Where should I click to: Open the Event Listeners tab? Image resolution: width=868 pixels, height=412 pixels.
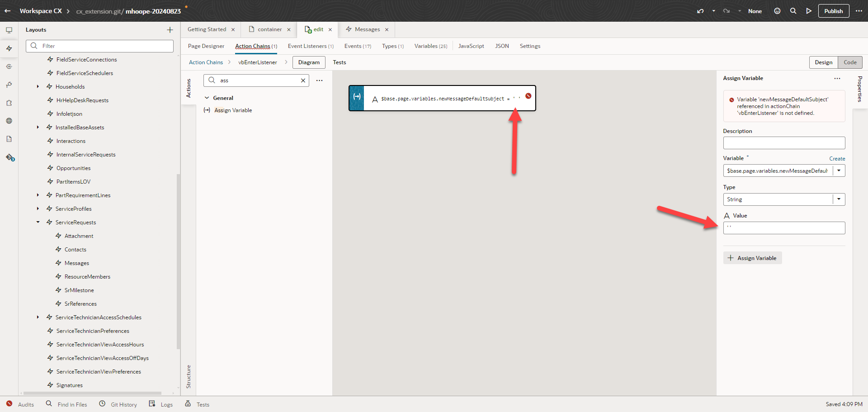311,46
